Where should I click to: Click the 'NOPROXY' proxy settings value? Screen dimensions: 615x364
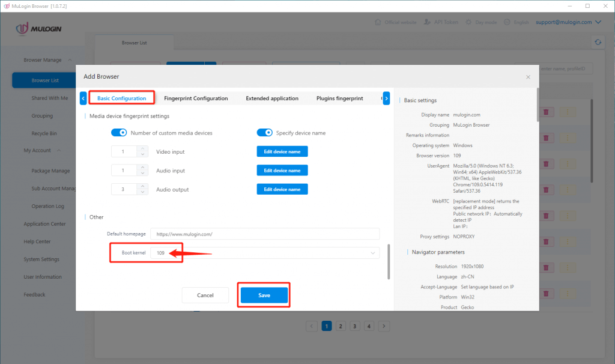click(464, 237)
